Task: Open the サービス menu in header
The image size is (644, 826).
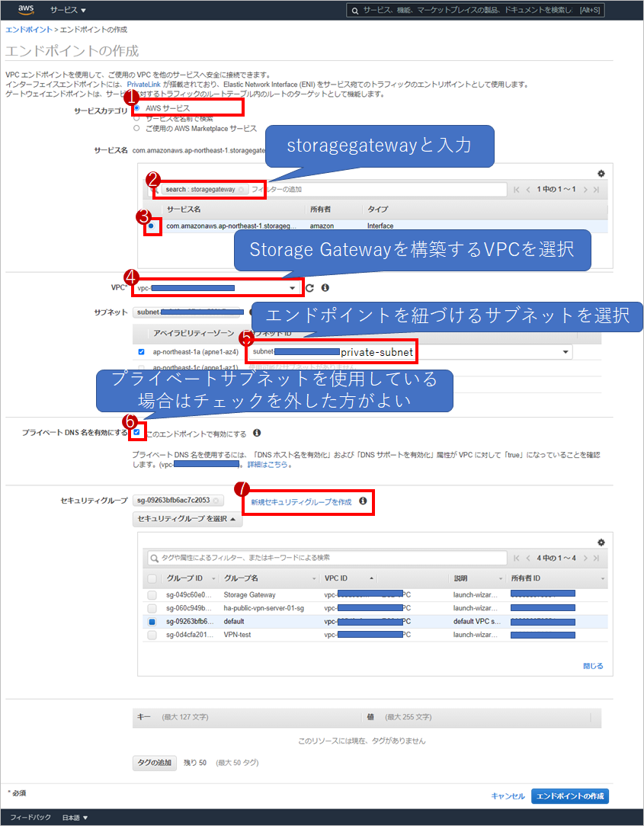Action: [68, 10]
